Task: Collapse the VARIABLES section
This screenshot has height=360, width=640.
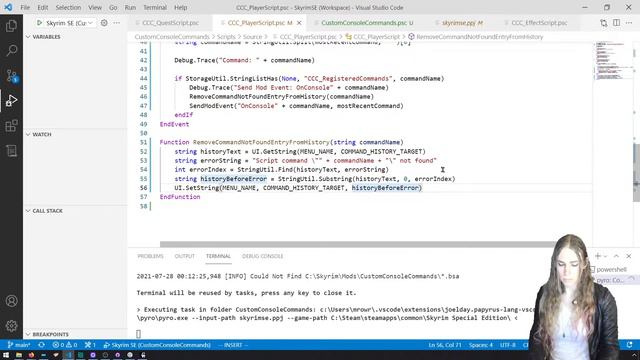Action: point(46,37)
